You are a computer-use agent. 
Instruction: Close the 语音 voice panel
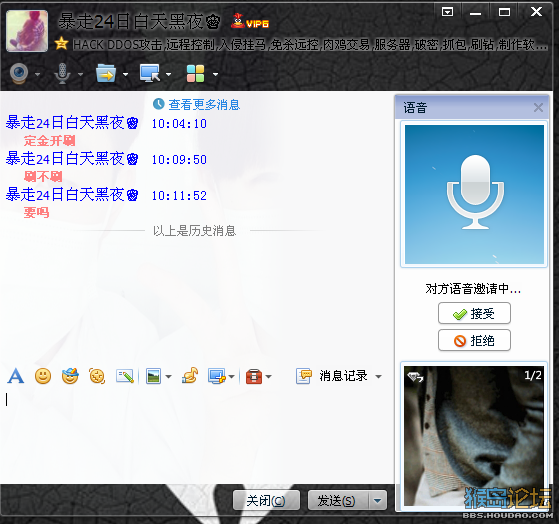pos(538,107)
